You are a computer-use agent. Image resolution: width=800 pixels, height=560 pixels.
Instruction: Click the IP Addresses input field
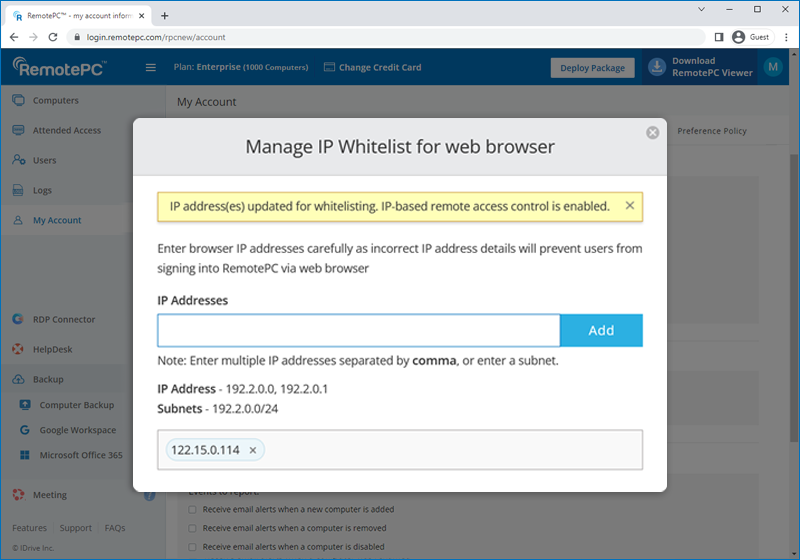[358, 330]
